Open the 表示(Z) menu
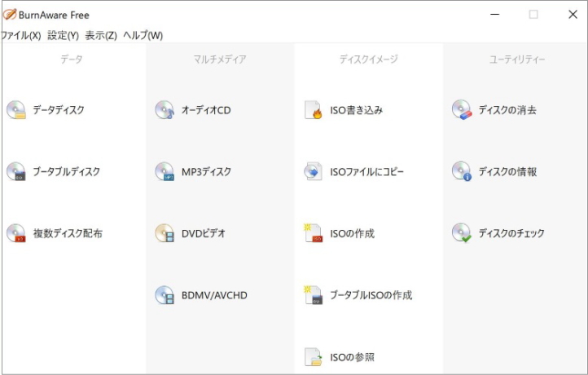Screen dimensions: 588x375 point(101,36)
